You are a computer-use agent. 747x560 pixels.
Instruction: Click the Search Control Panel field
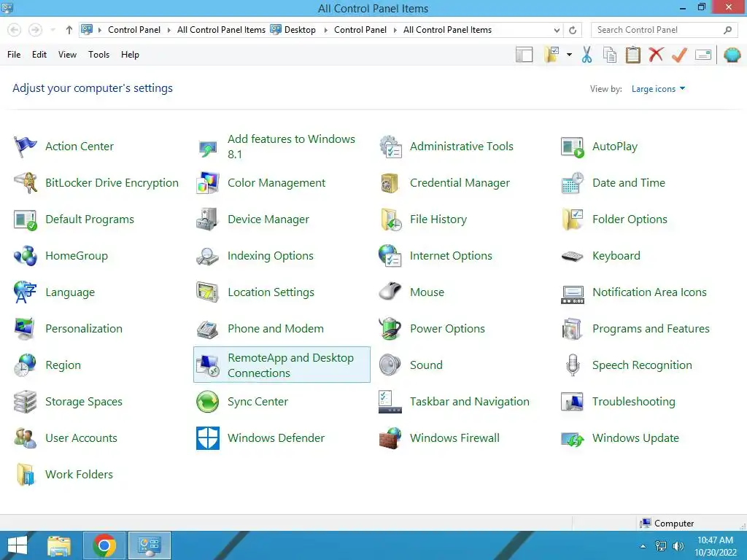pyautogui.click(x=665, y=30)
